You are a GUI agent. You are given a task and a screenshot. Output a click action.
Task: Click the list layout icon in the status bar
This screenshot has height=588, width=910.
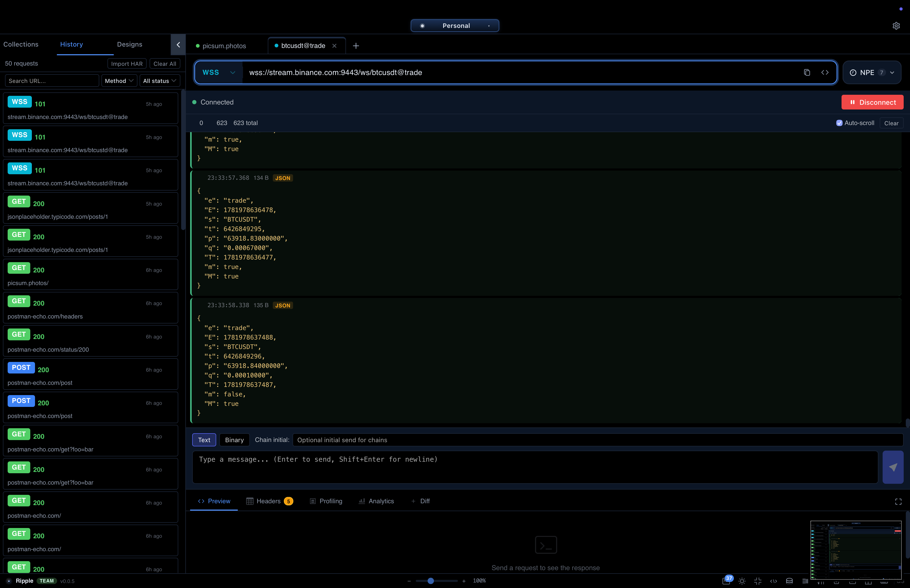(805, 581)
